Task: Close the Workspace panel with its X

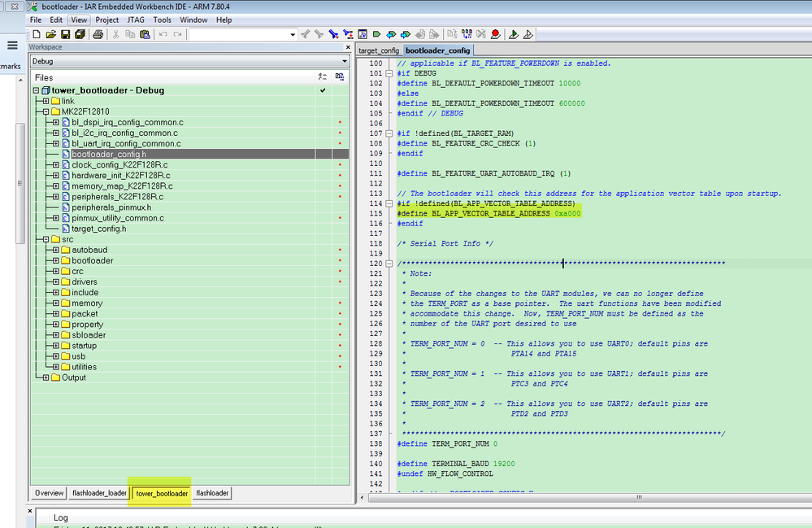Action: (348, 47)
